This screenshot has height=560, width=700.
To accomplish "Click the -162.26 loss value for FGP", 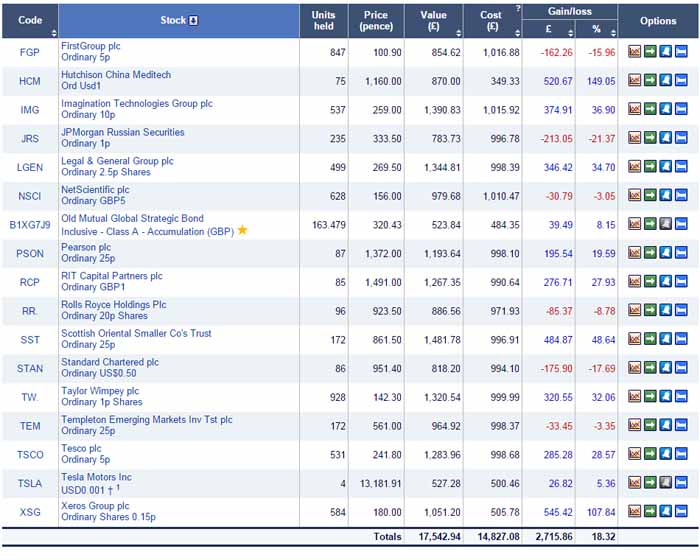I will (556, 53).
